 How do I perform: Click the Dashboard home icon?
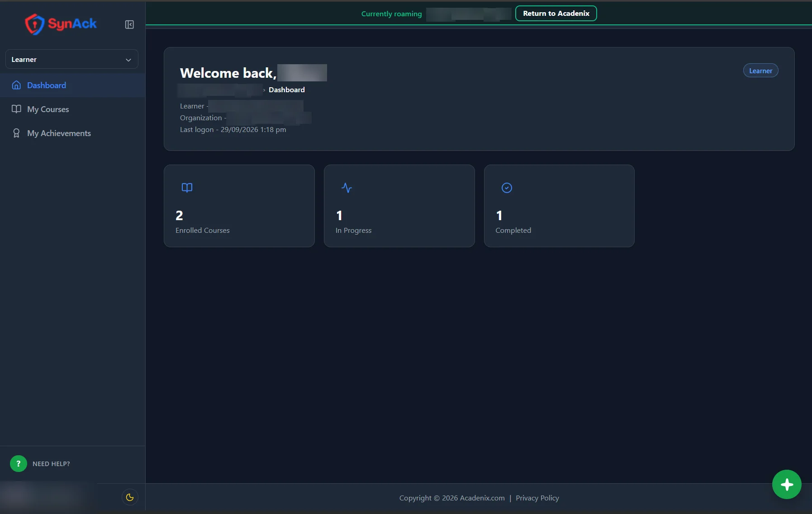(16, 85)
